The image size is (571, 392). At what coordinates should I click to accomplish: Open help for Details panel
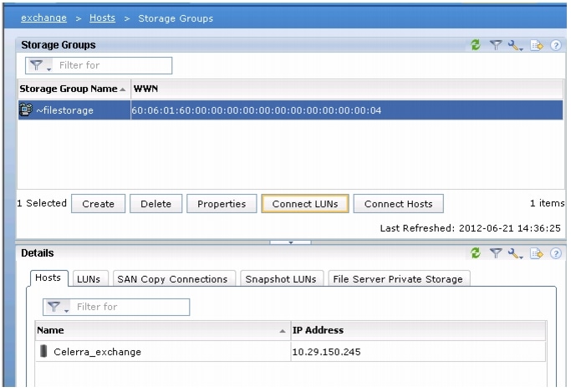point(556,253)
